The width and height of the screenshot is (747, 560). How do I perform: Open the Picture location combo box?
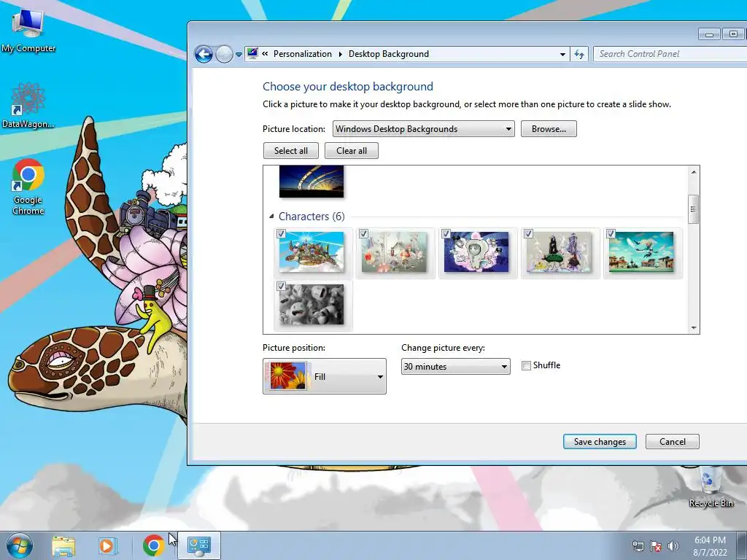[424, 128]
